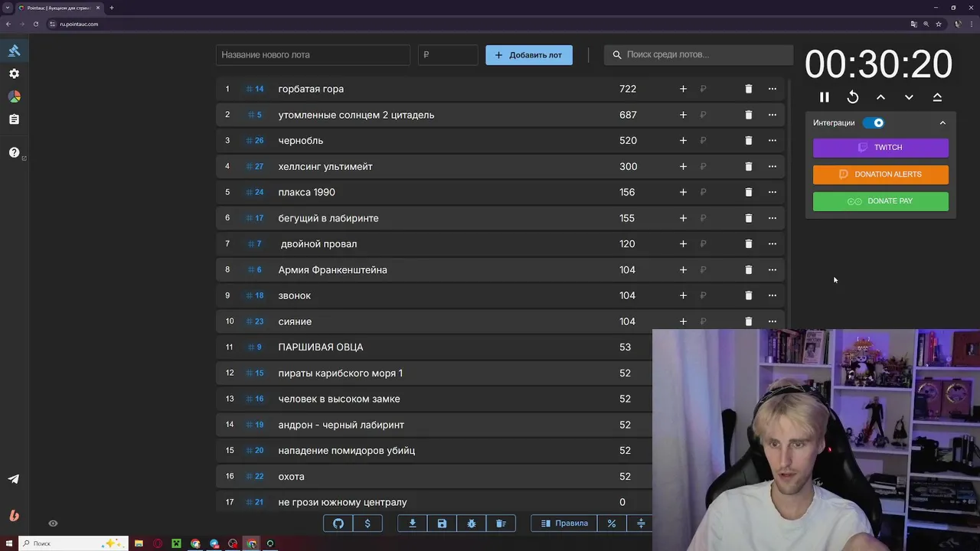Focus the Название нового лота field
Screen dimensions: 980x551
(313, 54)
